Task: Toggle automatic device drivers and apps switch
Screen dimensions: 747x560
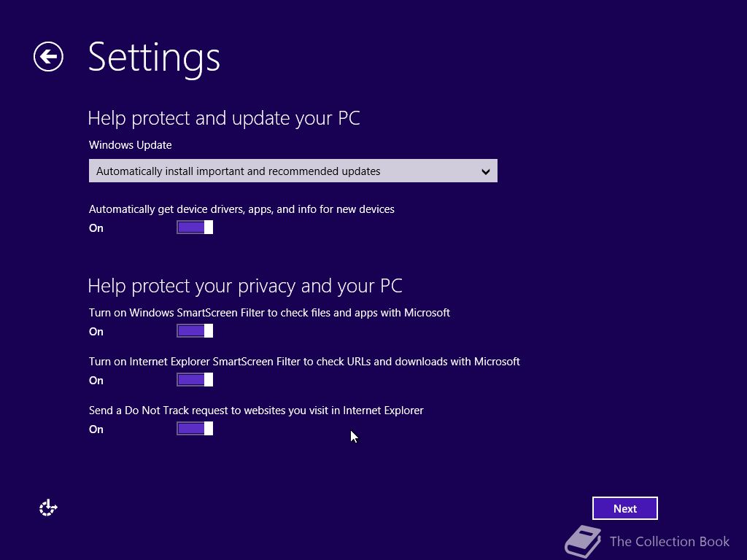Action: [x=195, y=227]
